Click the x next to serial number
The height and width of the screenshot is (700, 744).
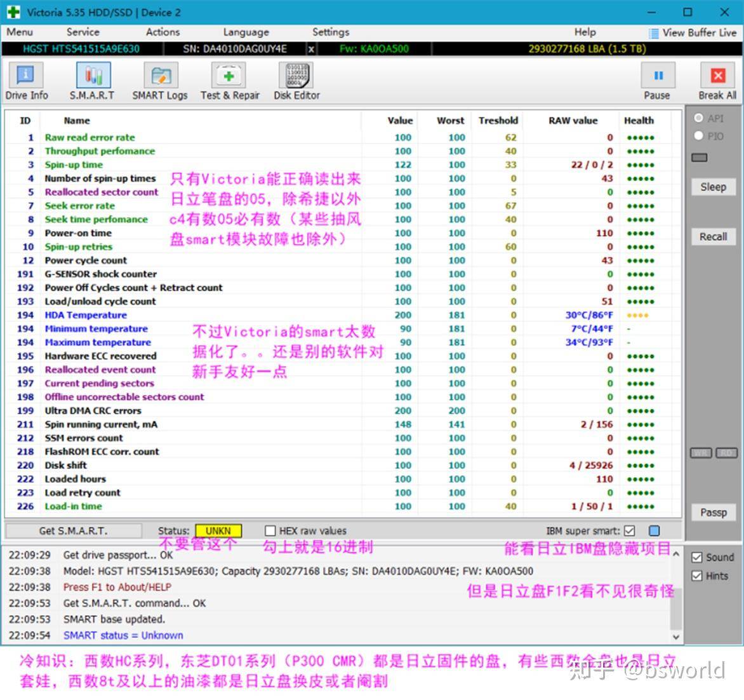click(311, 48)
